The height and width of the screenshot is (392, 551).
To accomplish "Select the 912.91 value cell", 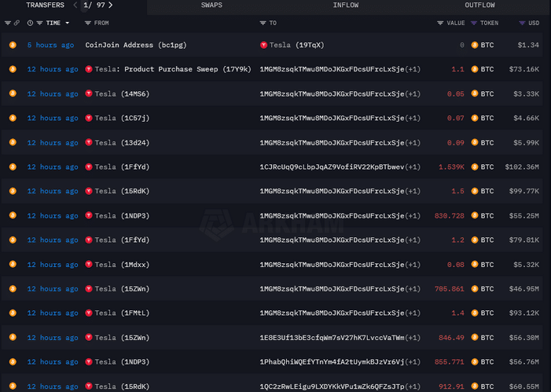I will [x=451, y=387].
